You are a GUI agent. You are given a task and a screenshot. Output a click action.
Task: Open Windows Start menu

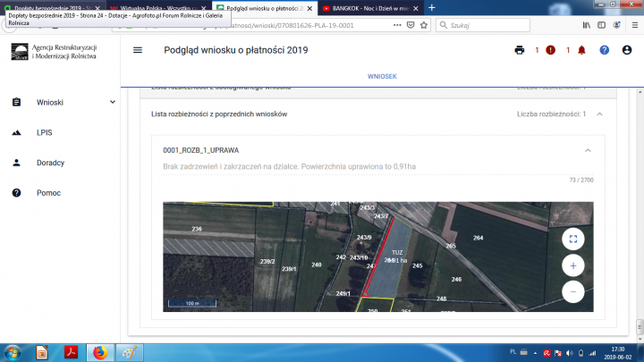(x=13, y=352)
